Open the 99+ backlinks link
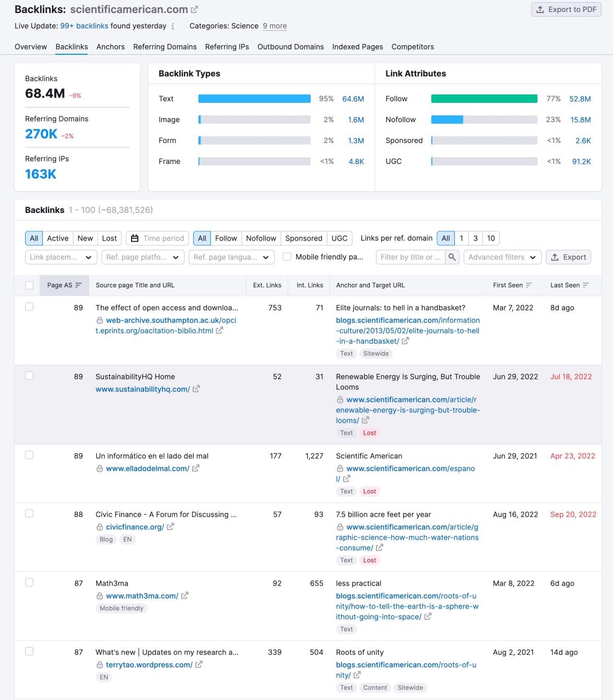Viewport: 613px width, 700px height. (x=85, y=26)
